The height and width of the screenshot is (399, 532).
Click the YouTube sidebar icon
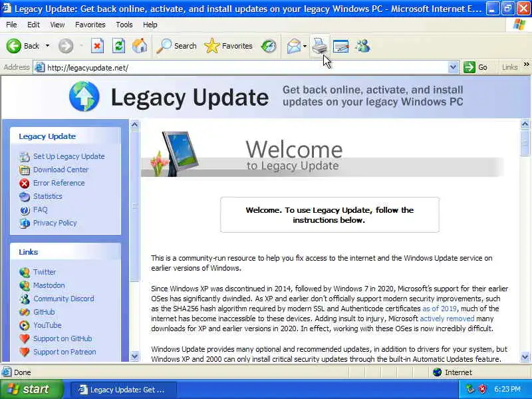pos(25,325)
